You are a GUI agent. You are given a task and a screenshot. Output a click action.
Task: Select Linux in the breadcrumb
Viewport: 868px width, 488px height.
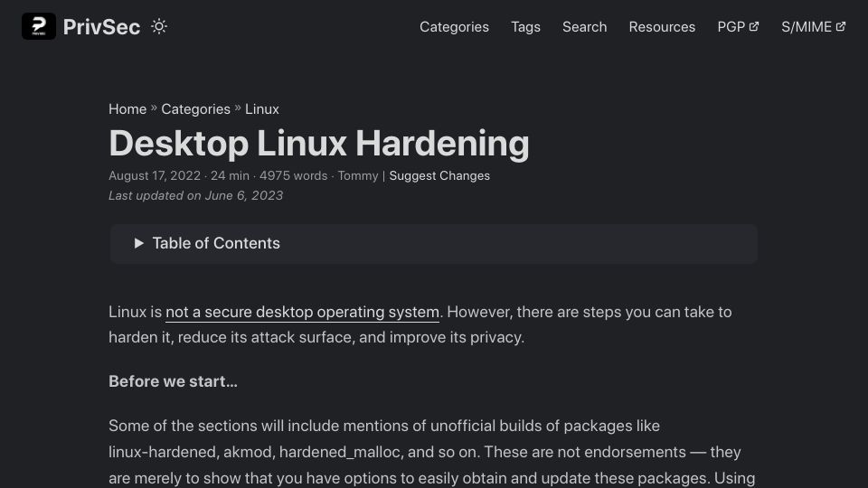(262, 109)
